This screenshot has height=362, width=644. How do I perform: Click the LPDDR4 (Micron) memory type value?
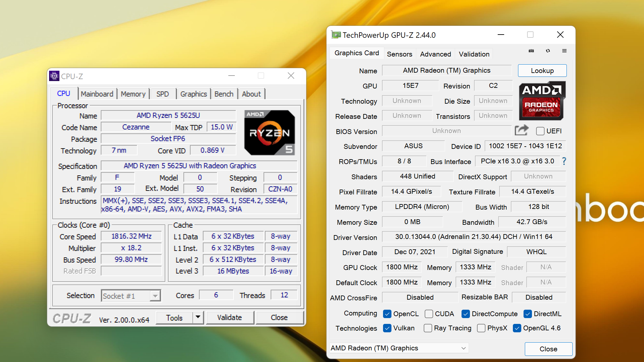[422, 206]
